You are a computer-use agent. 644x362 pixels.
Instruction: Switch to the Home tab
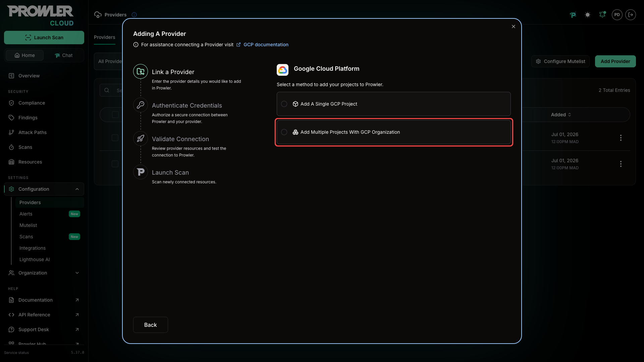pos(24,55)
